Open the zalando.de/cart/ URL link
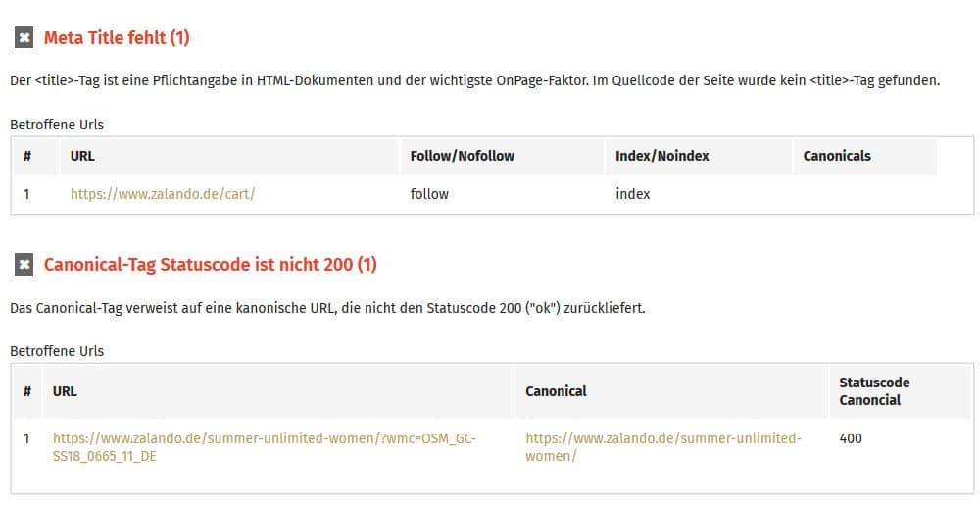Image resolution: width=980 pixels, height=511 pixels. 163,194
